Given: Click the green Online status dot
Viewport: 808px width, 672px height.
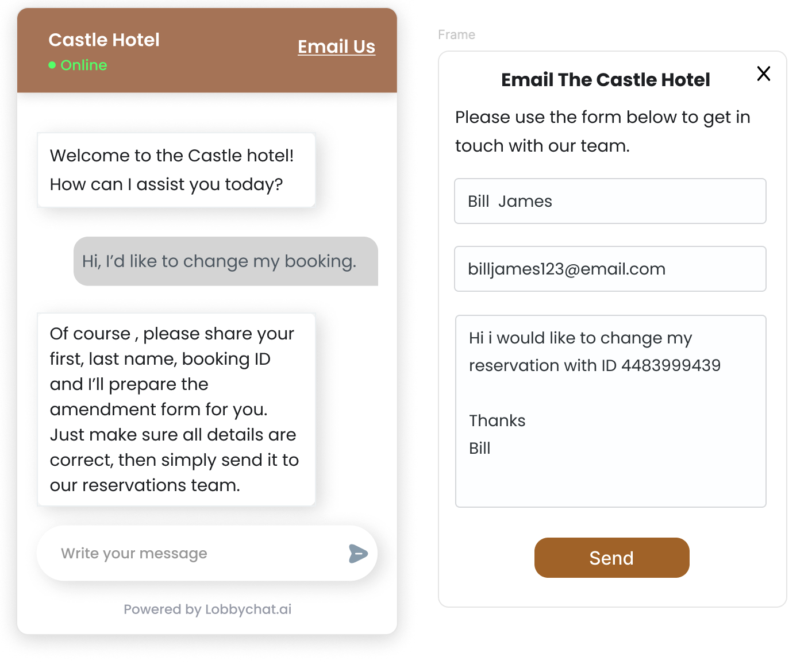Looking at the screenshot, I should pos(52,65).
